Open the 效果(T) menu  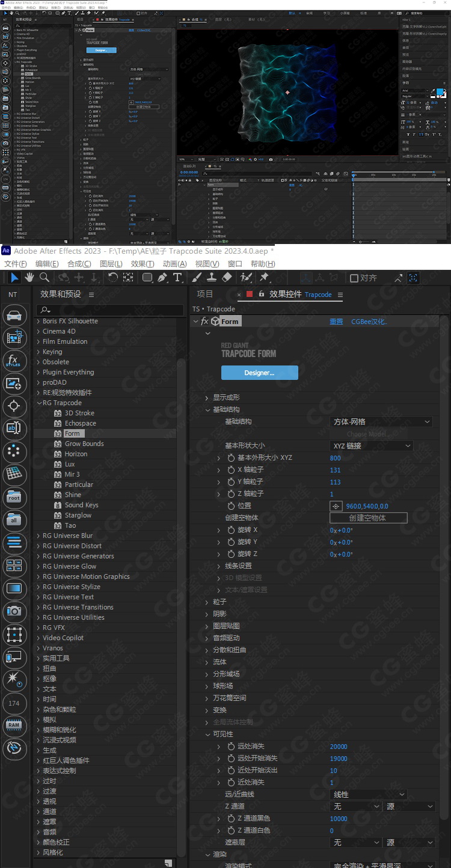click(143, 264)
